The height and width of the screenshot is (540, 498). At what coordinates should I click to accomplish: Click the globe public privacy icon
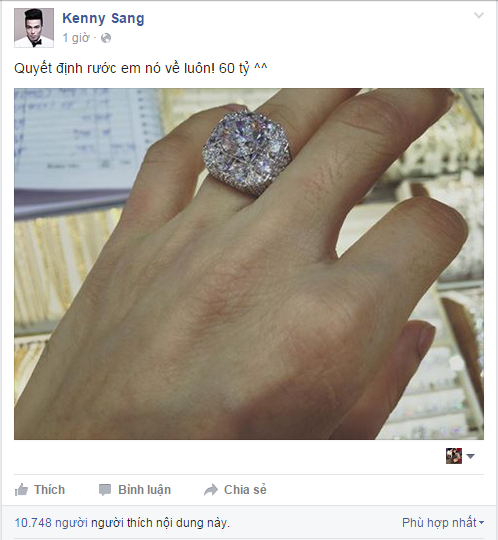point(106,38)
